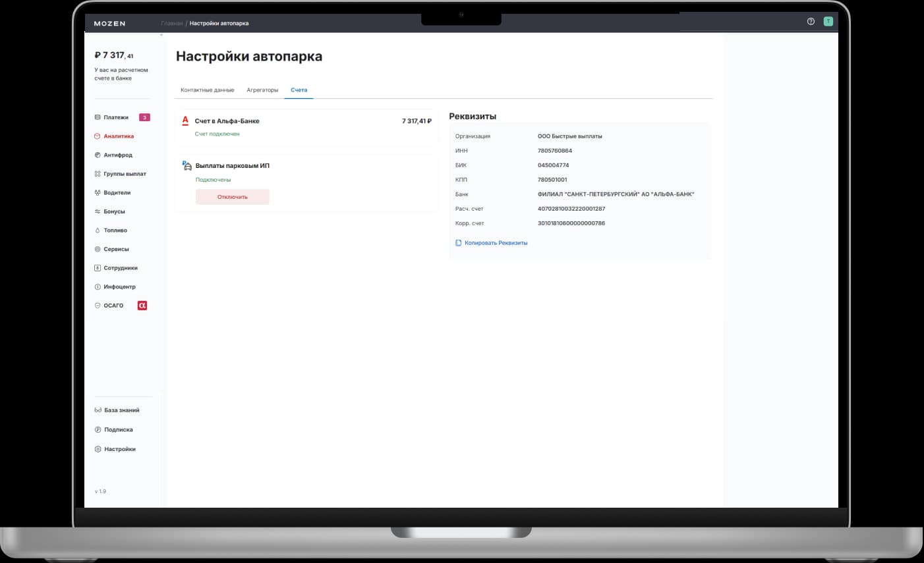Screen dimensions: 924x563
Task: Go to Главная in the breadcrumb
Action: click(x=172, y=24)
